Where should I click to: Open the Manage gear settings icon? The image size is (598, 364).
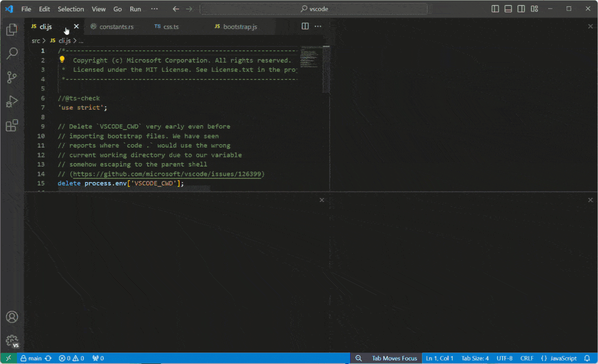click(x=12, y=341)
